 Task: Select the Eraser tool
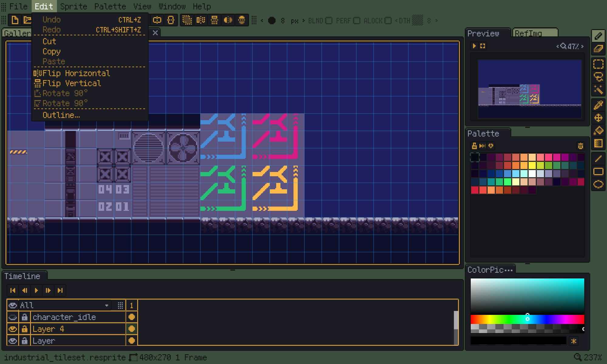click(x=598, y=49)
